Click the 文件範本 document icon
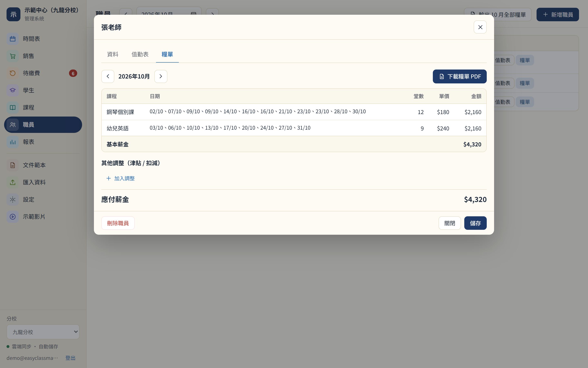 tap(13, 165)
